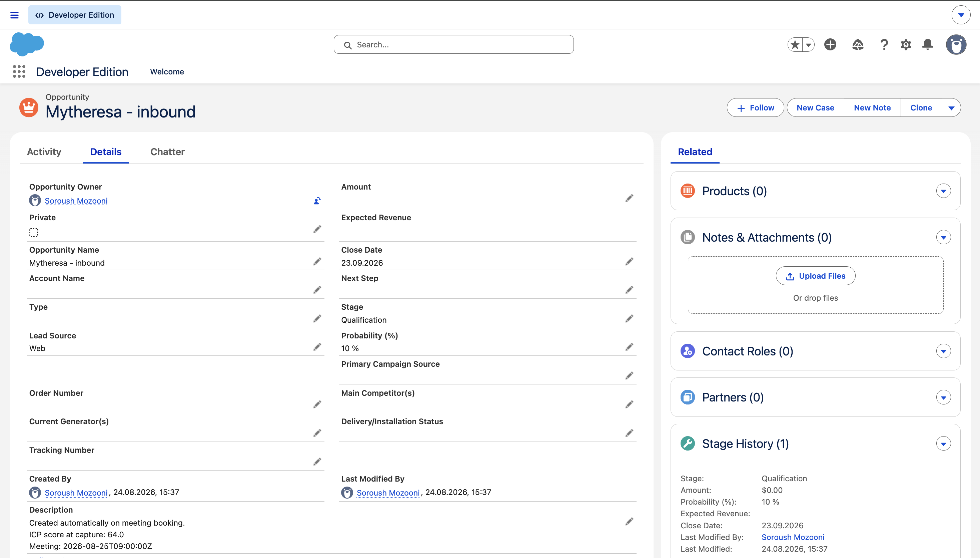
Task: Click the change owner icon
Action: tap(317, 201)
